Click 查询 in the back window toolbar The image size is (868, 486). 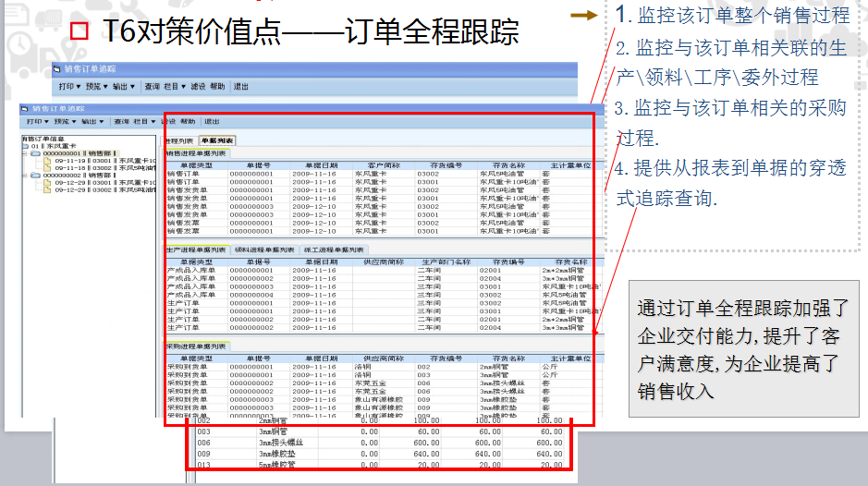153,87
